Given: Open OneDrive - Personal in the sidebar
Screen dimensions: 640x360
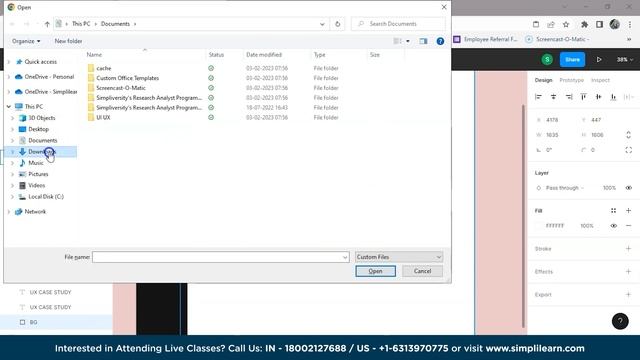Looking at the screenshot, I should click(x=49, y=77).
